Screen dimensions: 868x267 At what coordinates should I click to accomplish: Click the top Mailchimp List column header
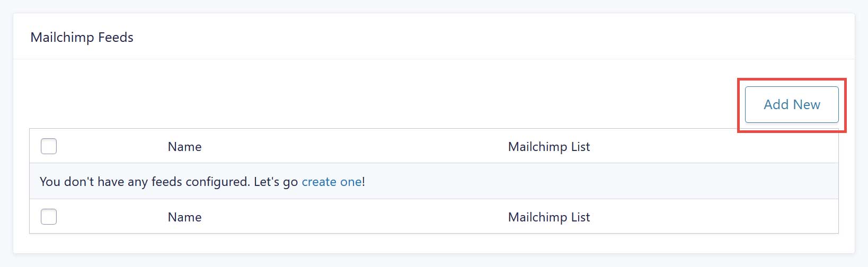(549, 147)
